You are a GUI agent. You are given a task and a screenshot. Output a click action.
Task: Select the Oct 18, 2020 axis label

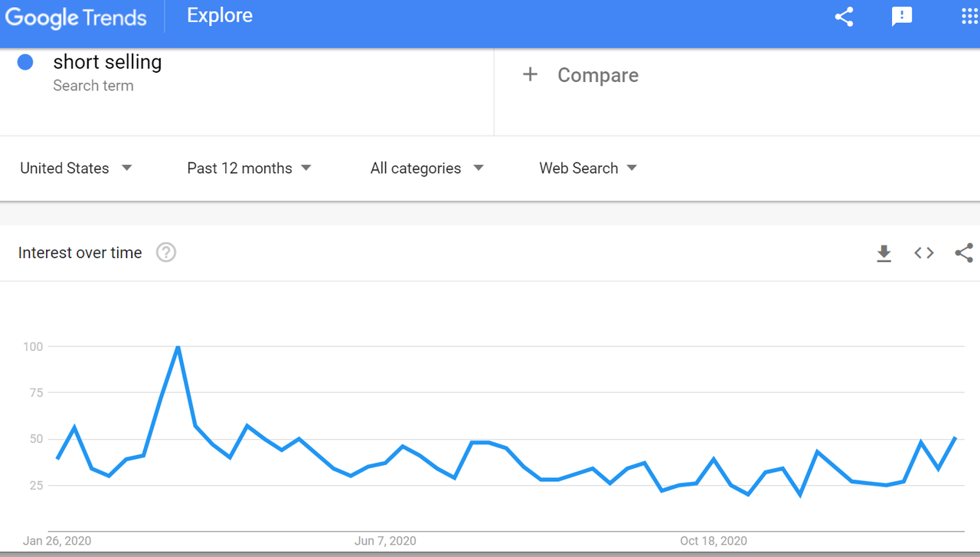click(x=713, y=541)
